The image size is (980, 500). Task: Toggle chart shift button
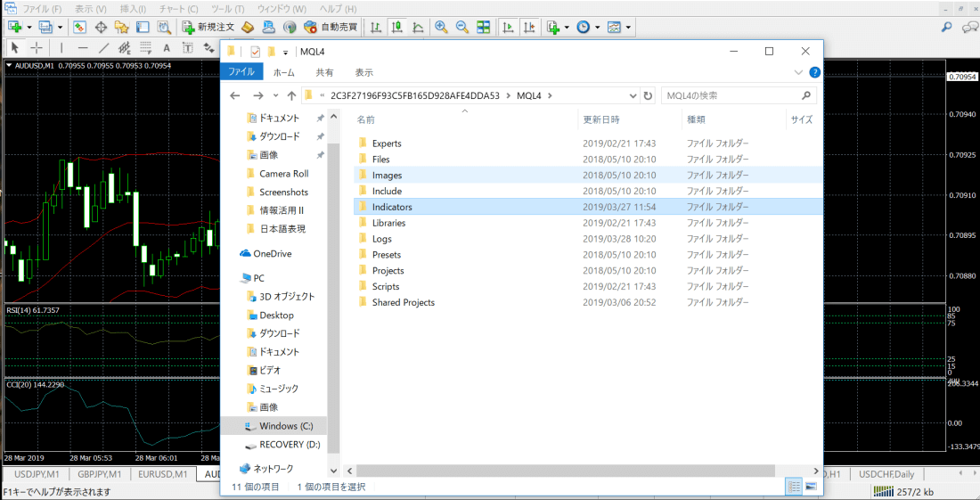[529, 27]
